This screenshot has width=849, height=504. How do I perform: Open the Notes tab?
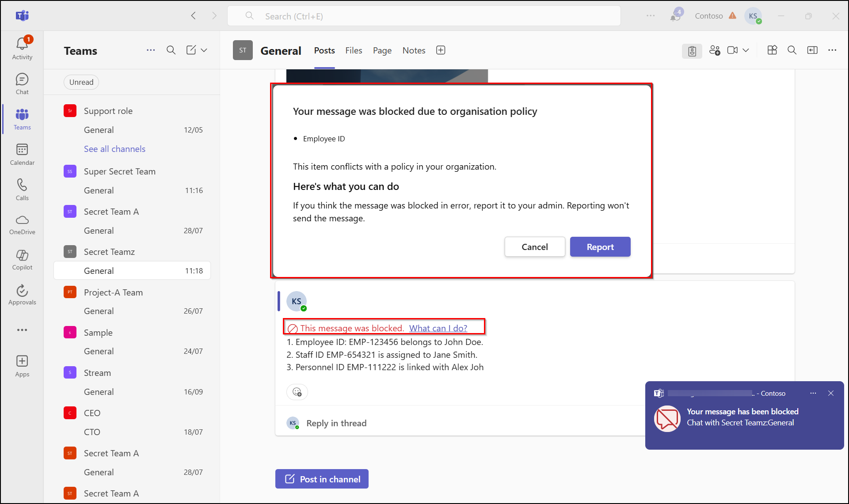414,50
